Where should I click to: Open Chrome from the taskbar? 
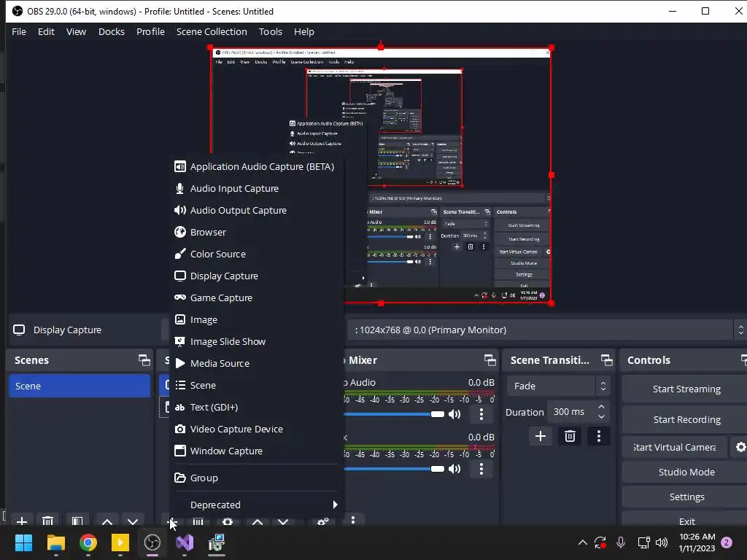(88, 542)
